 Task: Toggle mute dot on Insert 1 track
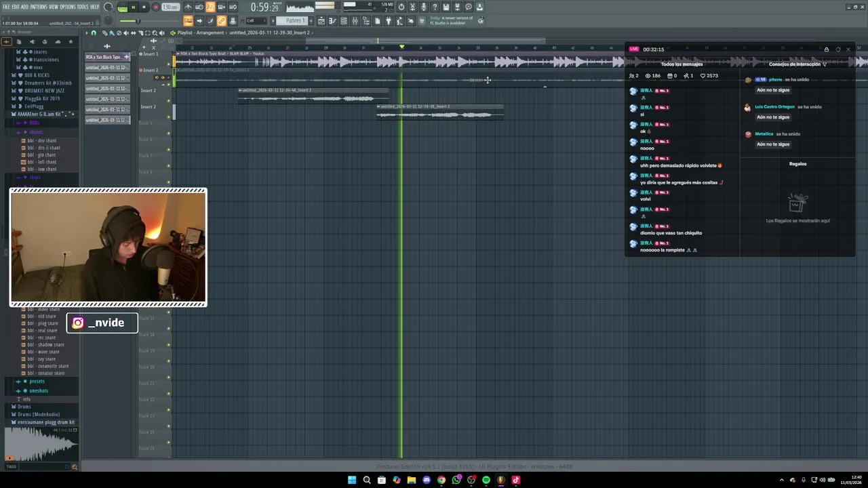(x=168, y=64)
